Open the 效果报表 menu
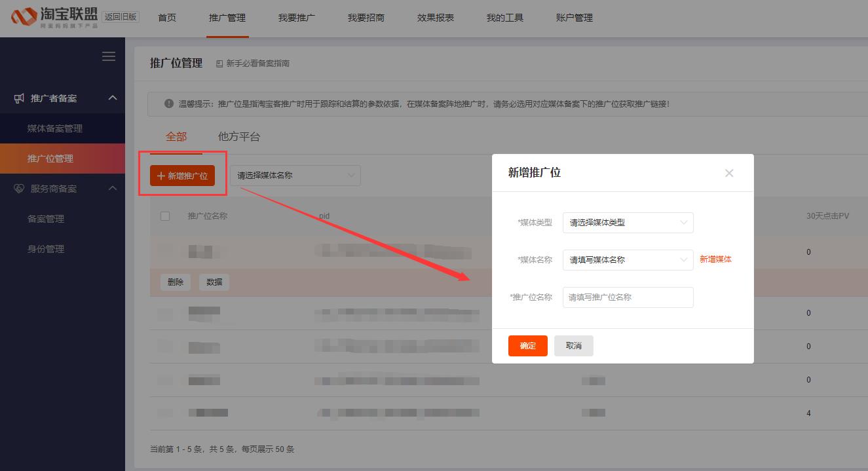Viewport: 868px width, 471px height. (x=434, y=18)
